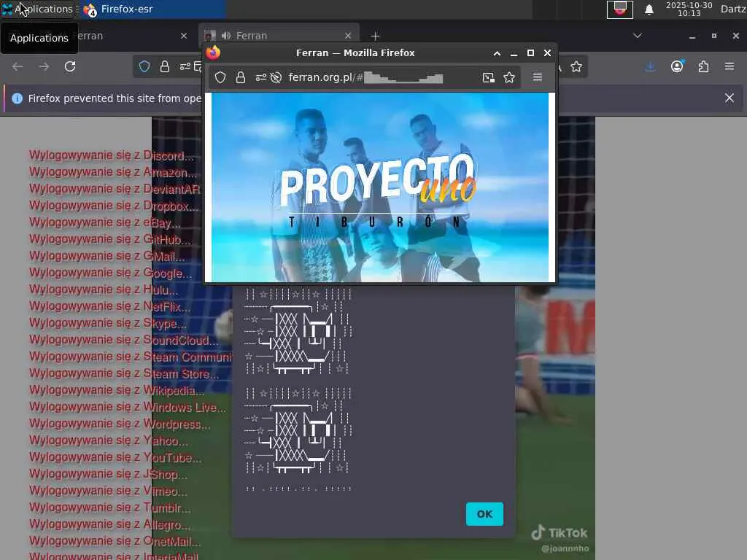Click the permissions icon in popup address bar
Image resolution: width=747 pixels, height=560 pixels.
pyautogui.click(x=260, y=77)
